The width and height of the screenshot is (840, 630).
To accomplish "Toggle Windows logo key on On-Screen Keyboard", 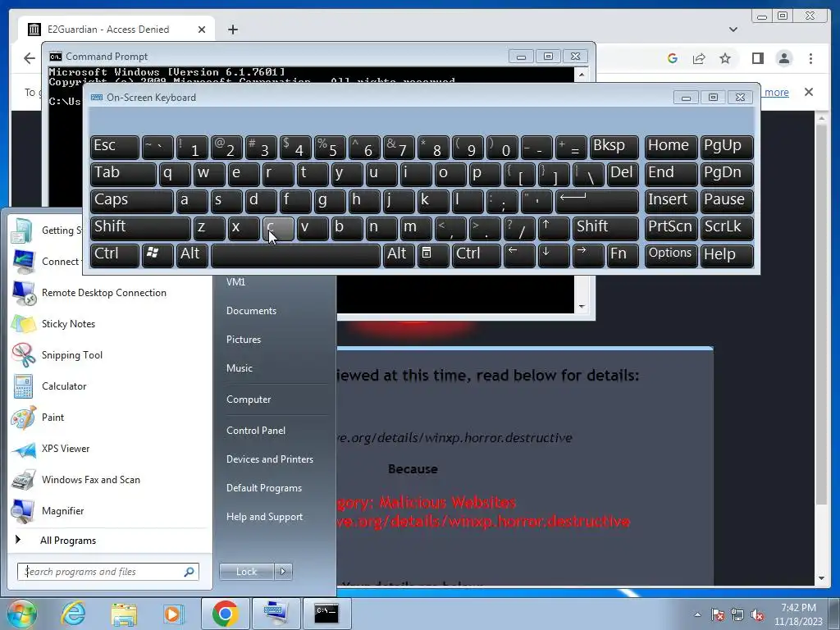I will [x=157, y=255].
